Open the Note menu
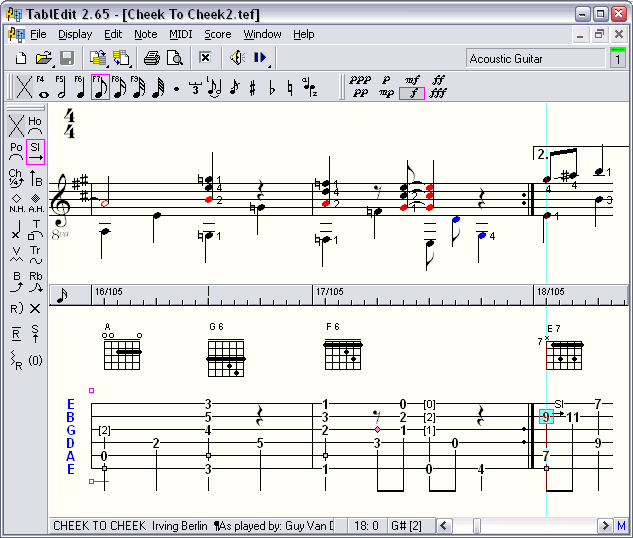 pos(146,34)
